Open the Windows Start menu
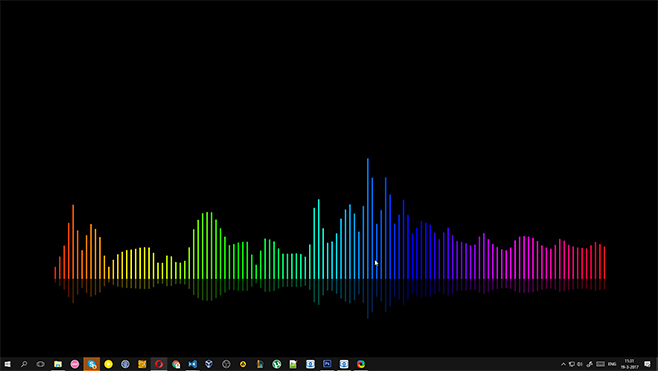This screenshot has height=371, width=658. [x=7, y=364]
